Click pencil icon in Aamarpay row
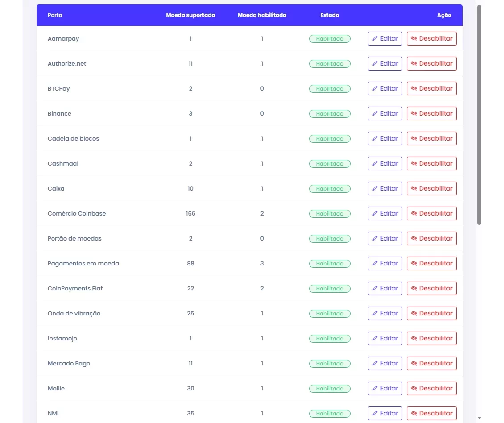 pos(375,39)
